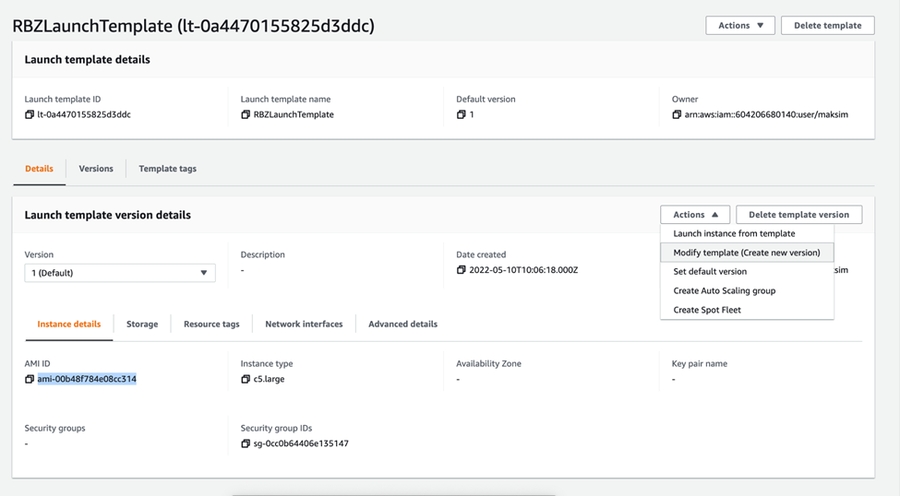Image resolution: width=900 pixels, height=496 pixels.
Task: Open the top Actions dropdown
Action: pos(740,25)
